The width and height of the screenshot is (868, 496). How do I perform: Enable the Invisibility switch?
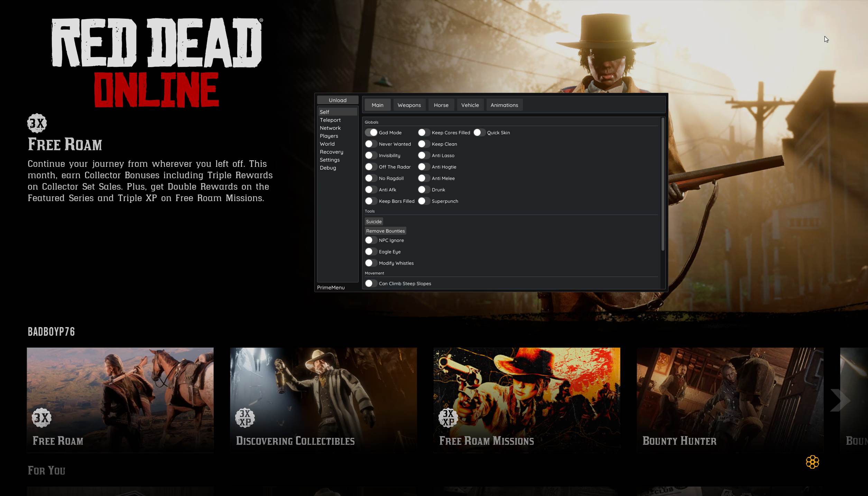tap(371, 155)
